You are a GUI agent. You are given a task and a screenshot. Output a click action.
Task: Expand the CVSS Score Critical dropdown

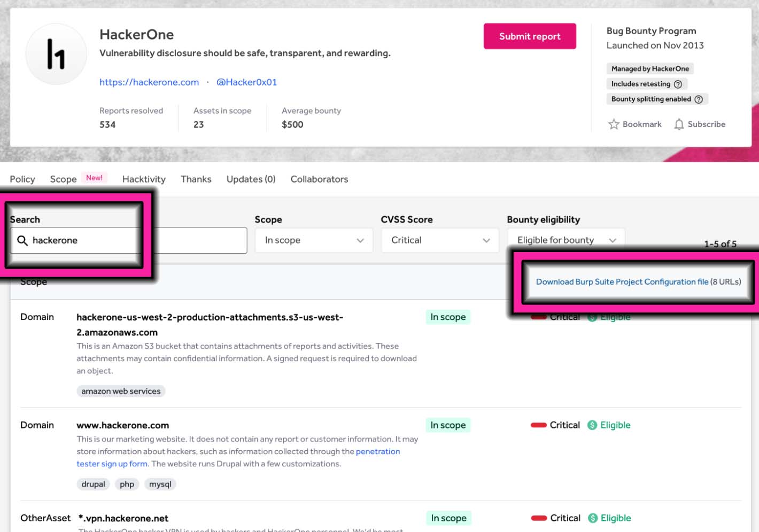440,240
